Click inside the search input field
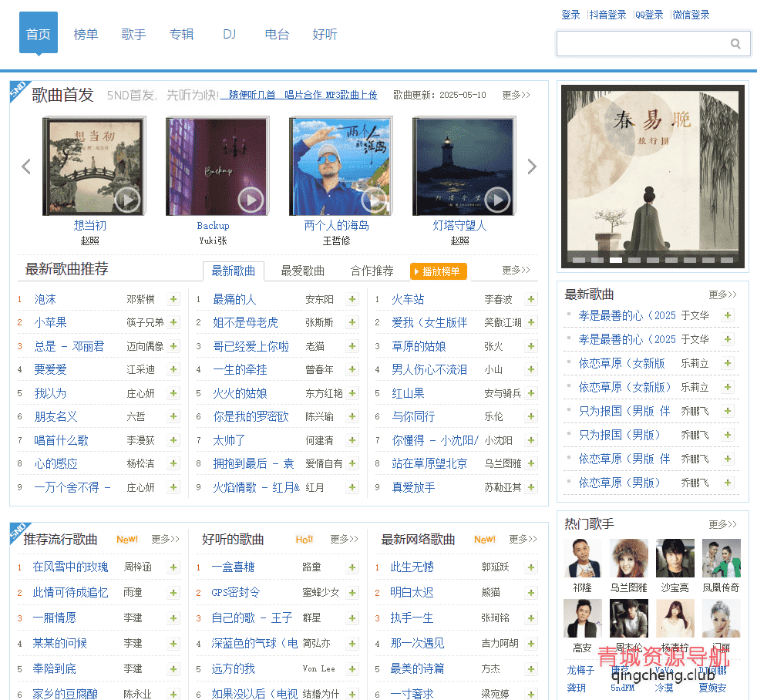The height and width of the screenshot is (700, 757). 648,44
